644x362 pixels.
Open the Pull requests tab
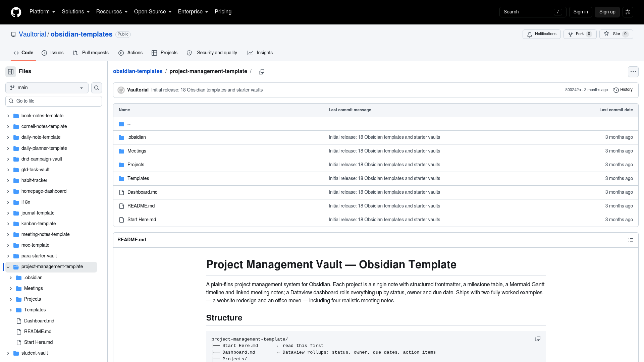(91, 53)
